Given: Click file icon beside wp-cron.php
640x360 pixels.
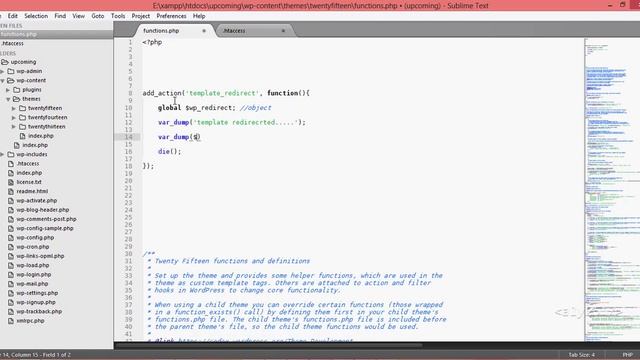Looking at the screenshot, I should tap(11, 247).
